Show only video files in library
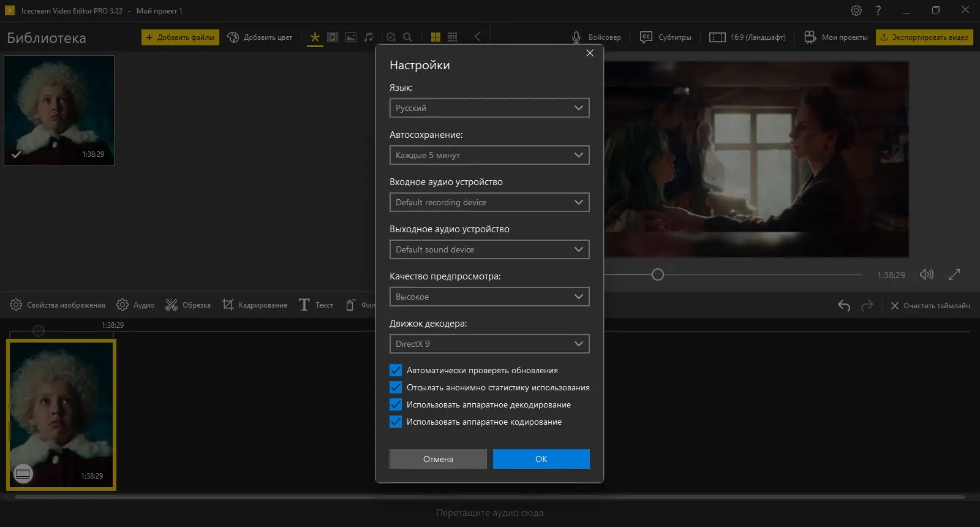 coord(333,37)
